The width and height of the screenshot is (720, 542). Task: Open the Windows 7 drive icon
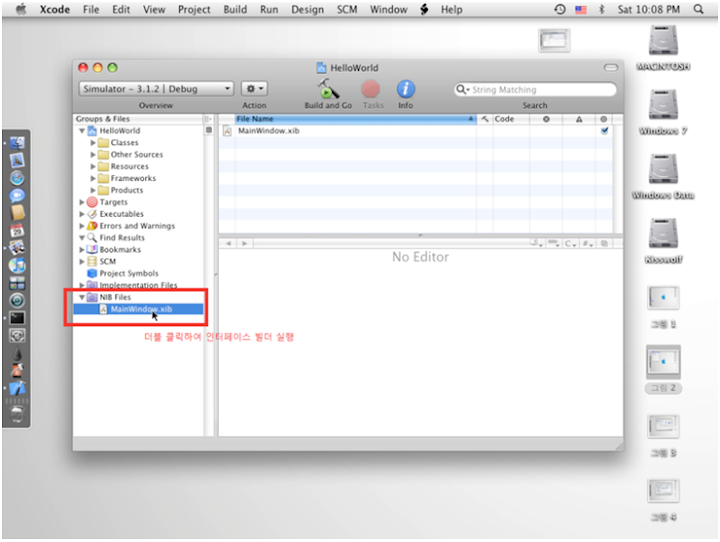663,105
